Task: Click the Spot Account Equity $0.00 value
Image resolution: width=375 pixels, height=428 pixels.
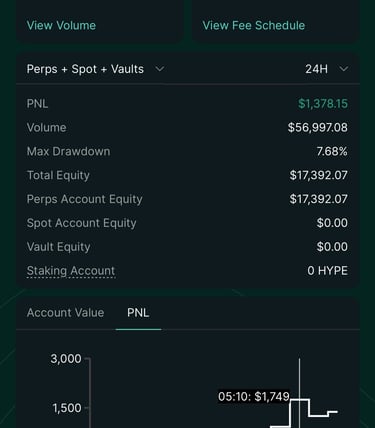Action: [x=332, y=223]
